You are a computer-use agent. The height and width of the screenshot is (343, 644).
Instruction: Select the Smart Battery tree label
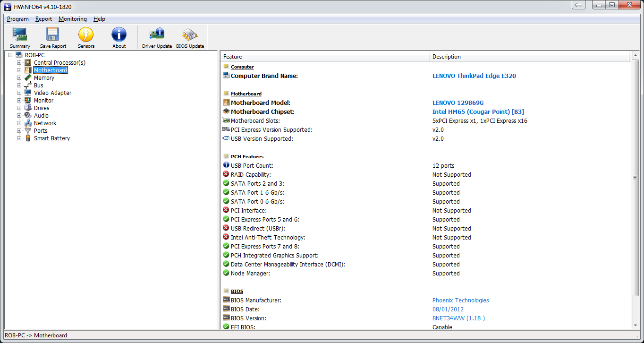click(x=52, y=138)
